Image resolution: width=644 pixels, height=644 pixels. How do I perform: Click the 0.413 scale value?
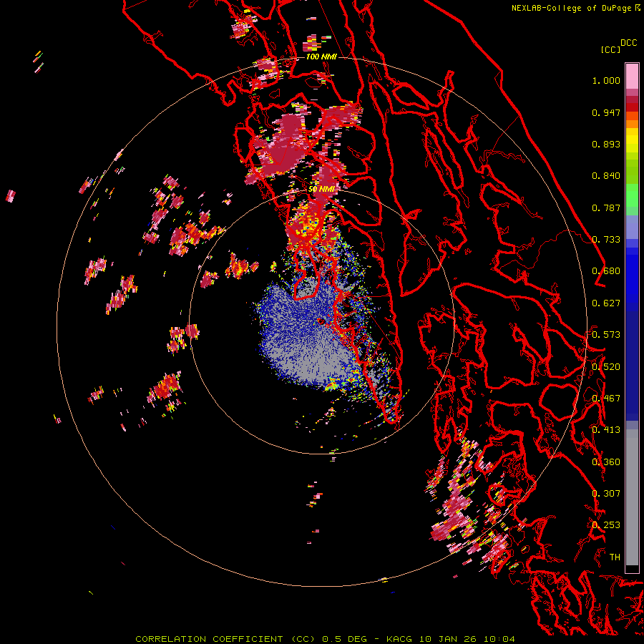pyautogui.click(x=606, y=430)
